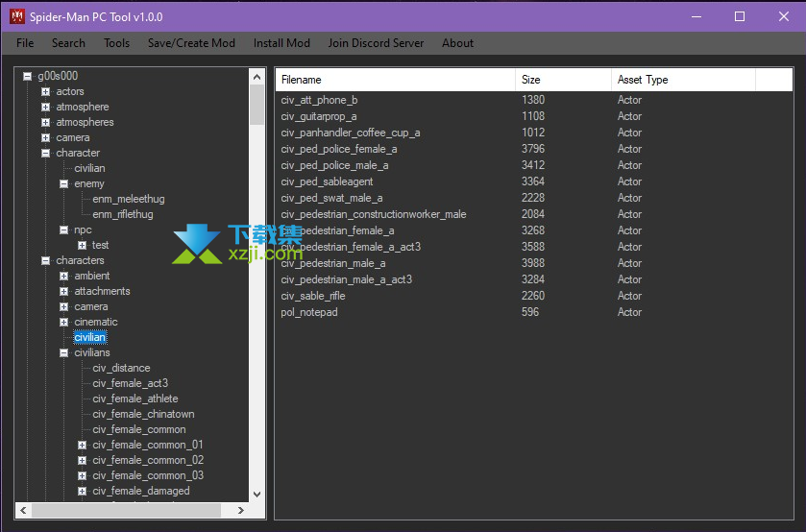Image resolution: width=806 pixels, height=532 pixels.
Task: Select civ_ped_police_male_a file
Action: (334, 165)
